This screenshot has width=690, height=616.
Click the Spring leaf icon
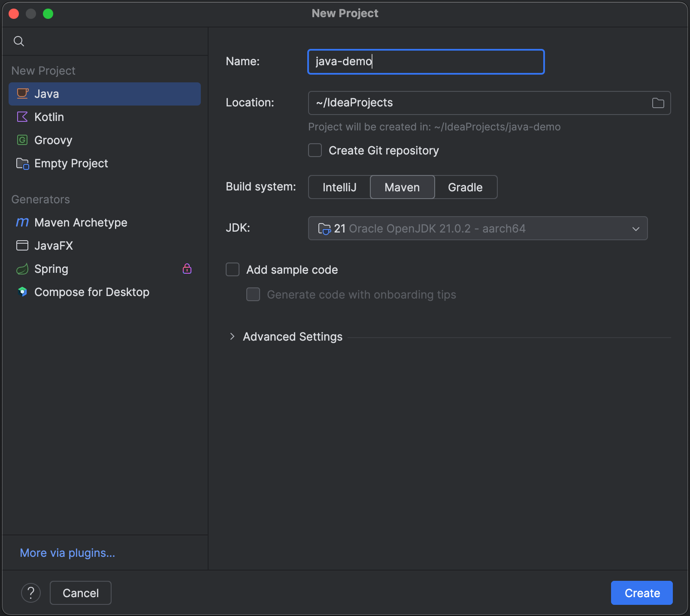(22, 269)
